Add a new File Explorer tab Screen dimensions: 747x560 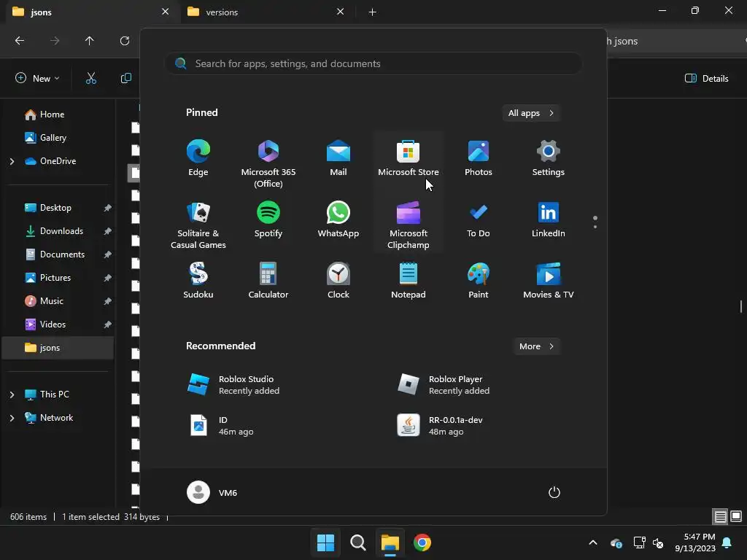pyautogui.click(x=373, y=12)
